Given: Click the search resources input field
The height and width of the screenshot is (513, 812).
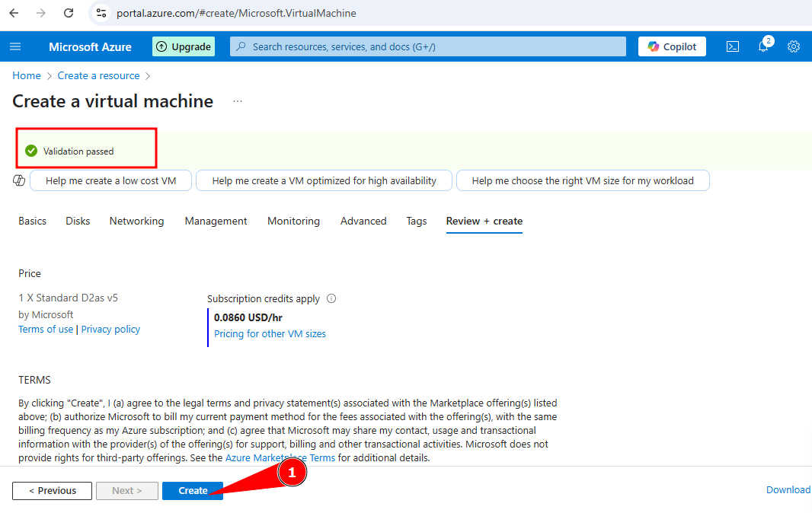Looking at the screenshot, I should [x=428, y=46].
